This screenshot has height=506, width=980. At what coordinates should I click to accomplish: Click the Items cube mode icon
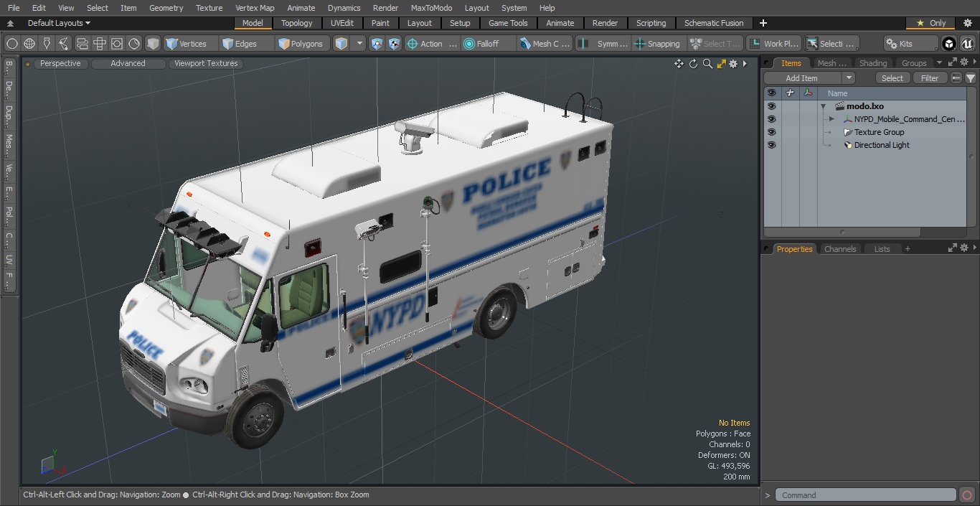[341, 44]
